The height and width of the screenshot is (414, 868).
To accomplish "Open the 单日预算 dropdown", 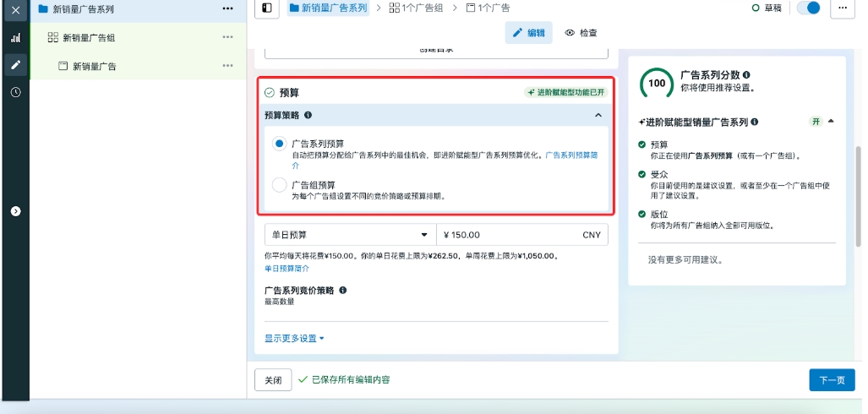I will click(351, 235).
